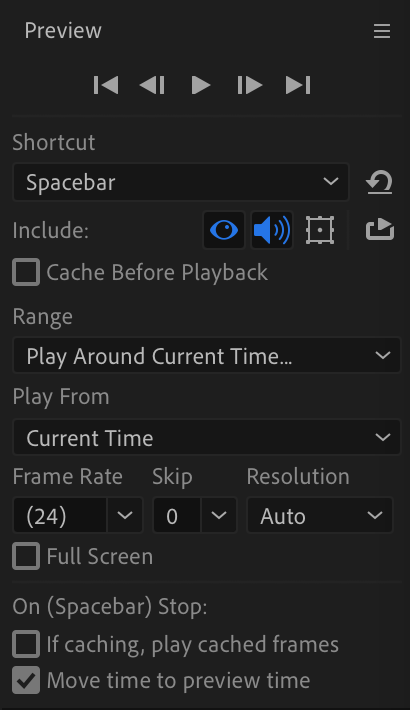
Task: Step back one frame
Action: (x=152, y=85)
